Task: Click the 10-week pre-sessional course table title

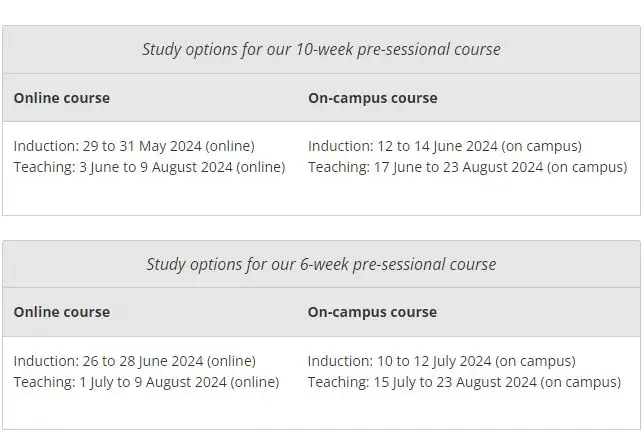Action: pos(321,50)
